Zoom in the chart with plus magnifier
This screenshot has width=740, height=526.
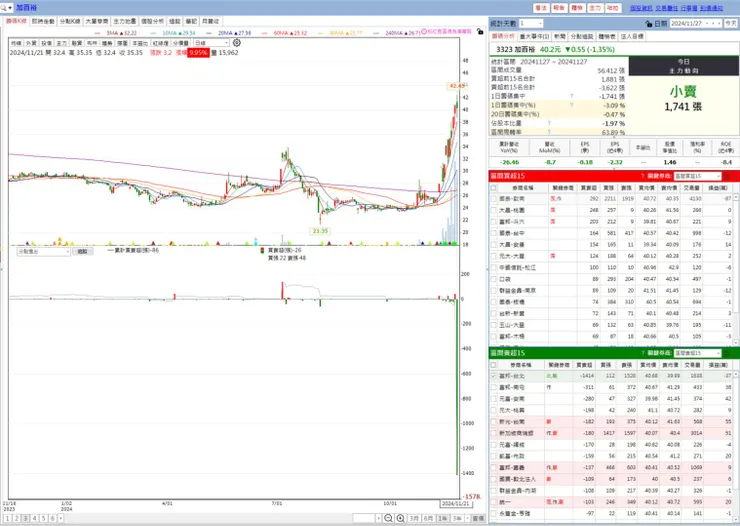[x=401, y=518]
